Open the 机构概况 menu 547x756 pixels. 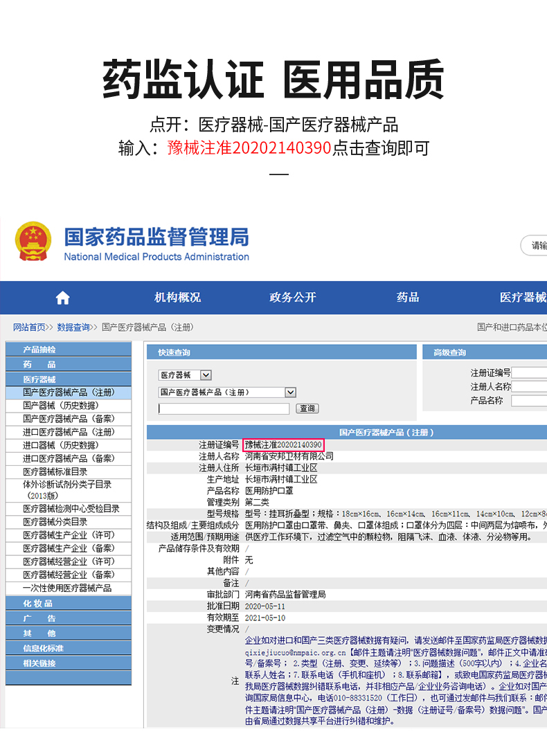(177, 298)
